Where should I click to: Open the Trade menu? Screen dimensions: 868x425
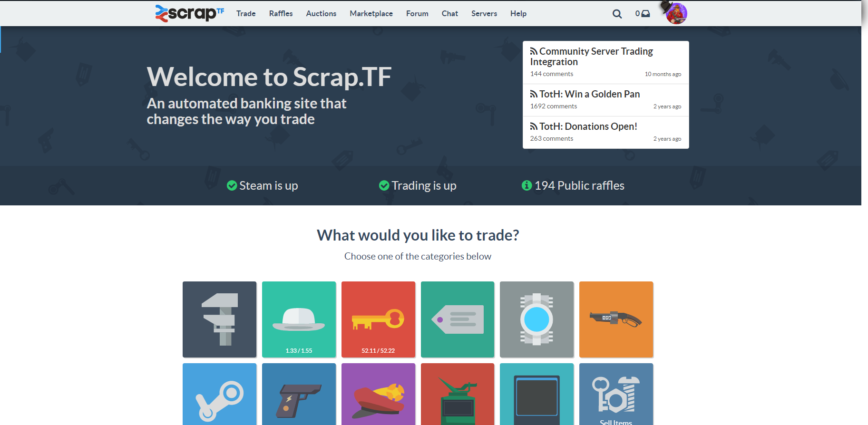point(246,14)
